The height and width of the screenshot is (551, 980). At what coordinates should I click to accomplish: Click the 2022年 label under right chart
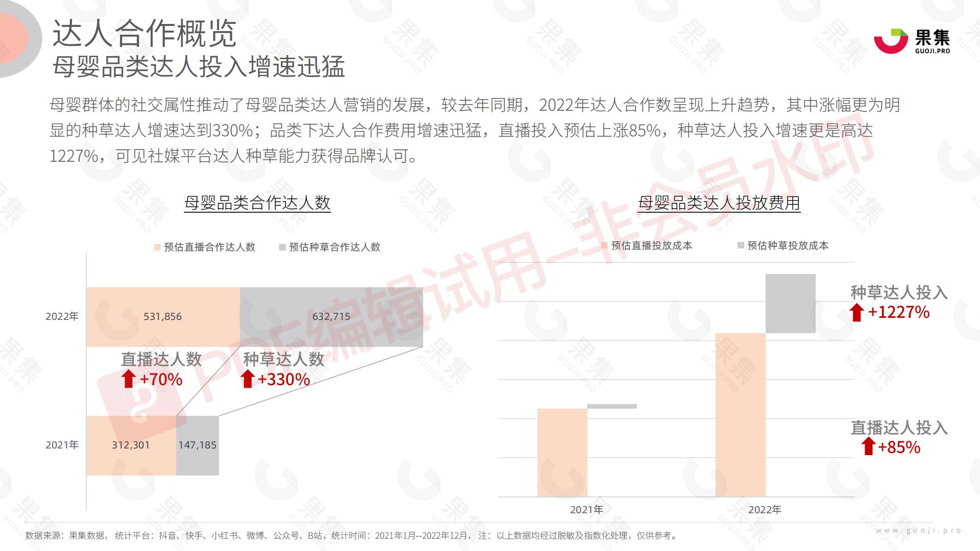pyautogui.click(x=765, y=510)
